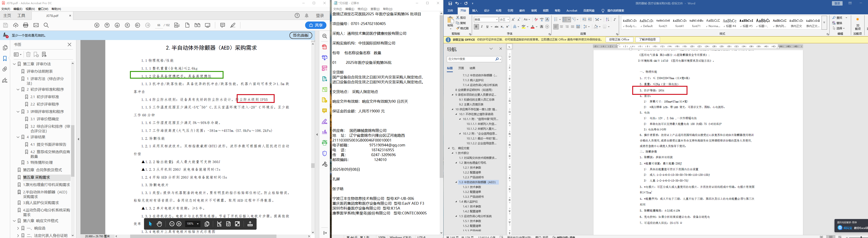Apply the red font color in Word
Screen dimensions: 868x238
(532, 27)
